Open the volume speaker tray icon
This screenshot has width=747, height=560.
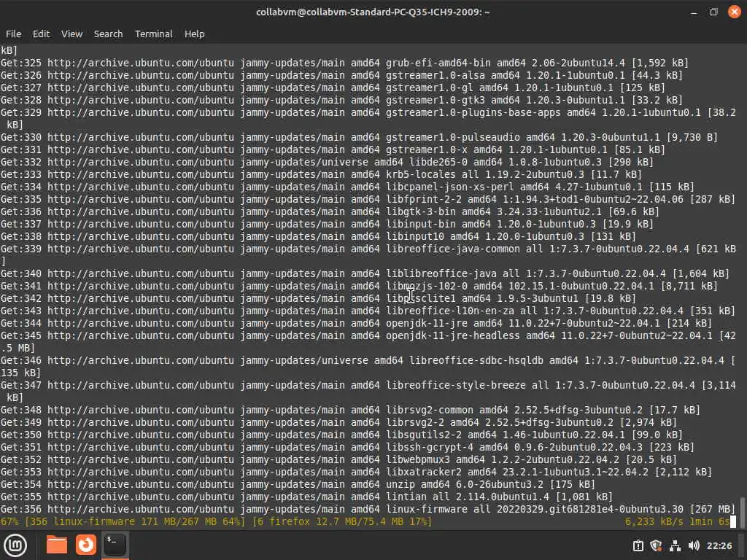(x=694, y=545)
